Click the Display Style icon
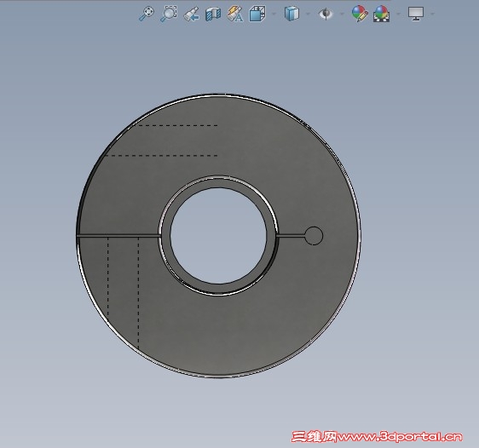 click(291, 14)
